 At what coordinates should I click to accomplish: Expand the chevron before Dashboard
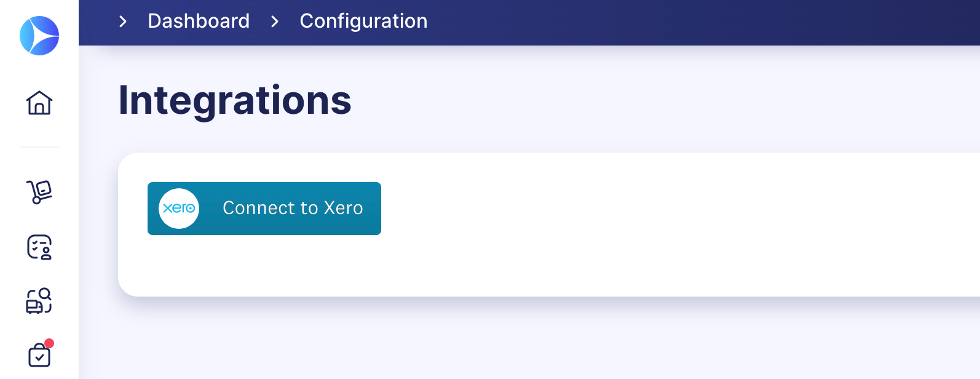pos(123,22)
